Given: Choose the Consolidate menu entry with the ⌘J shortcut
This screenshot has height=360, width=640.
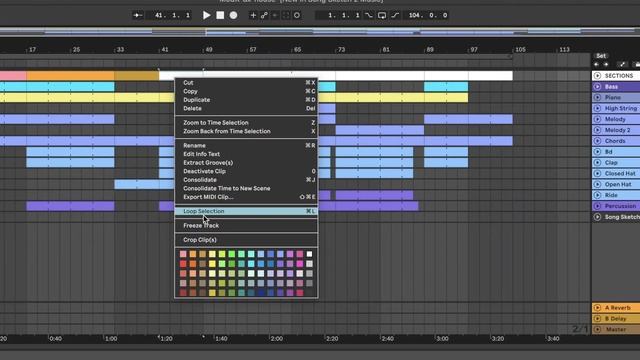Looking at the screenshot, I should pyautogui.click(x=246, y=180).
